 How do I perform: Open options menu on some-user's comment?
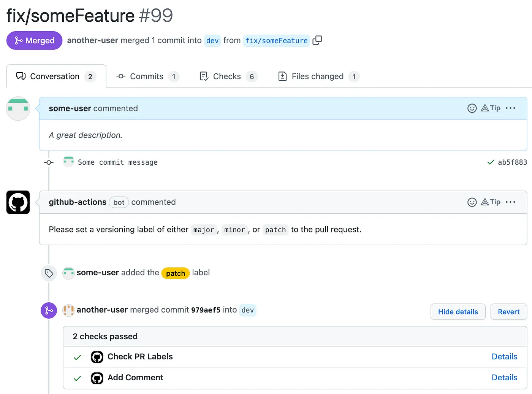click(510, 108)
